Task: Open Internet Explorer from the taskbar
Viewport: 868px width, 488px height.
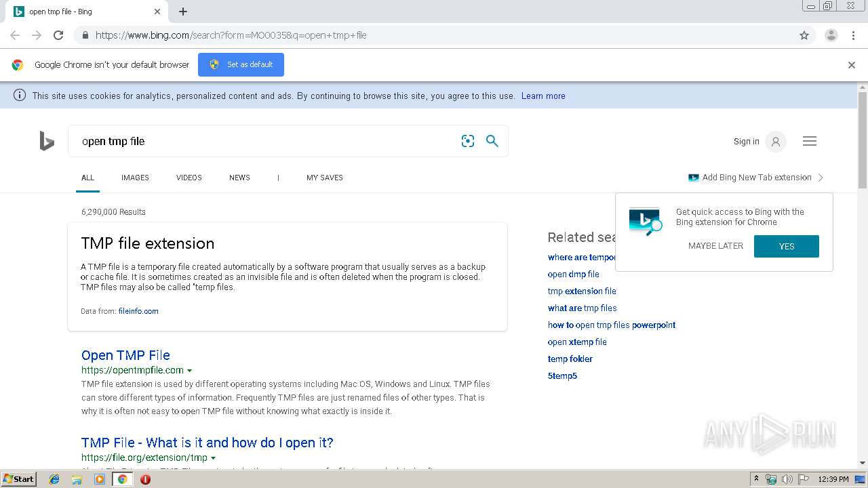Action: click(54, 479)
